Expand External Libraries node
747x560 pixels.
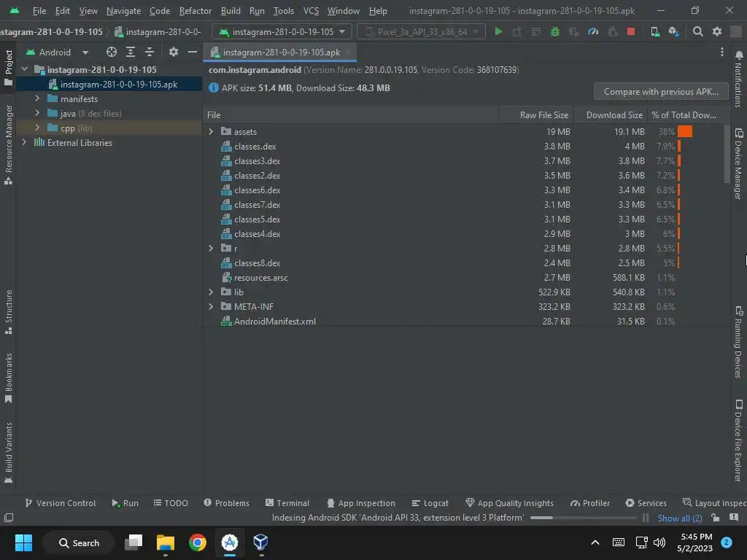24,142
